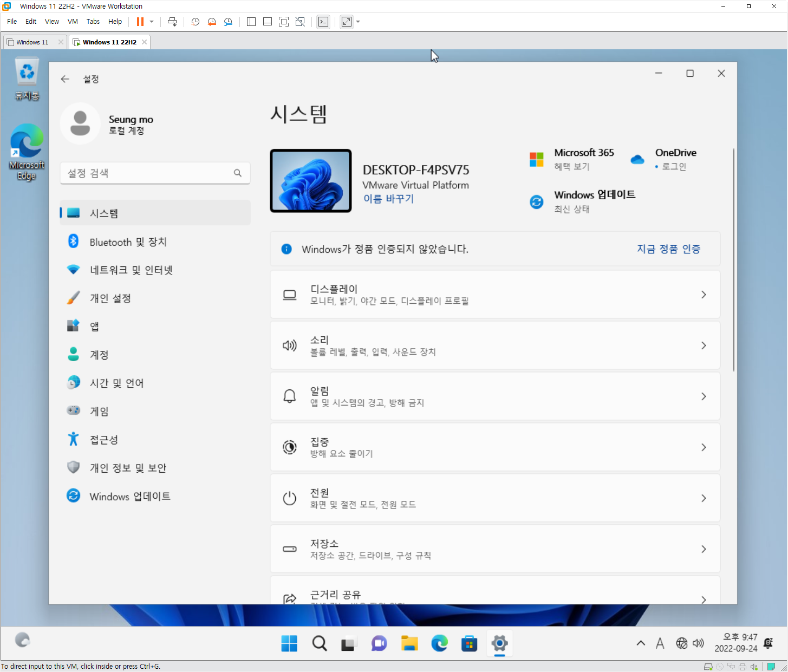Open the VMware Edit menu

click(31, 22)
